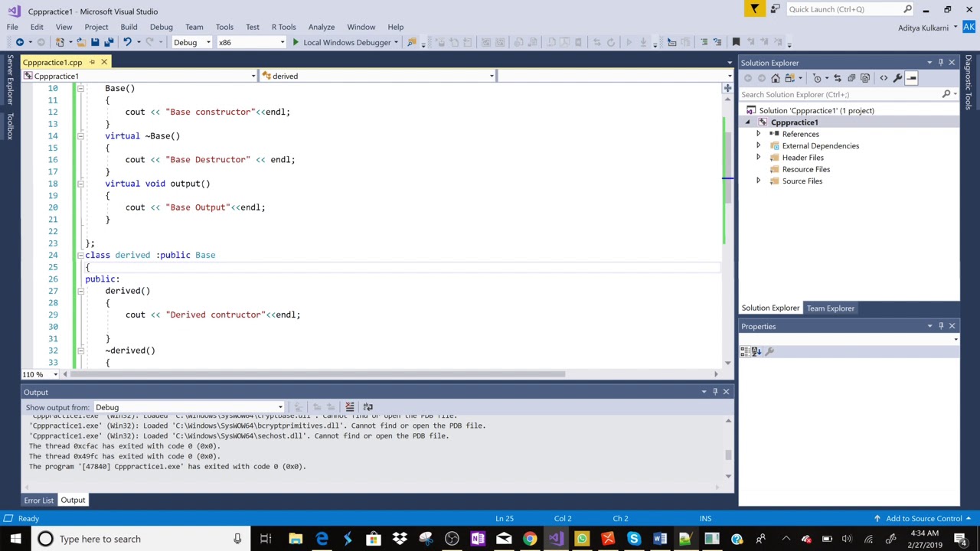Open OneNote from the taskbar
This screenshot has height=551, width=980.
[478, 539]
